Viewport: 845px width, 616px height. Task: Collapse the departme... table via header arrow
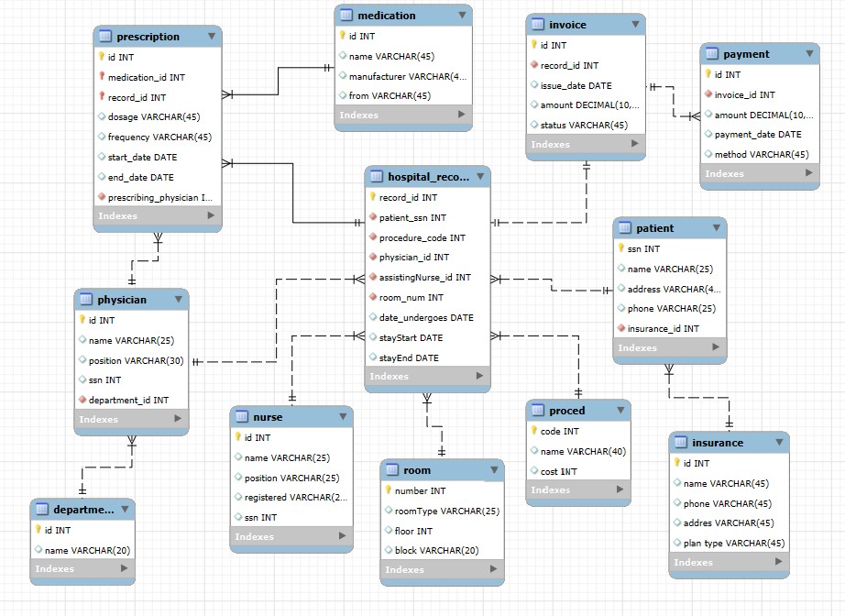pyautogui.click(x=125, y=509)
